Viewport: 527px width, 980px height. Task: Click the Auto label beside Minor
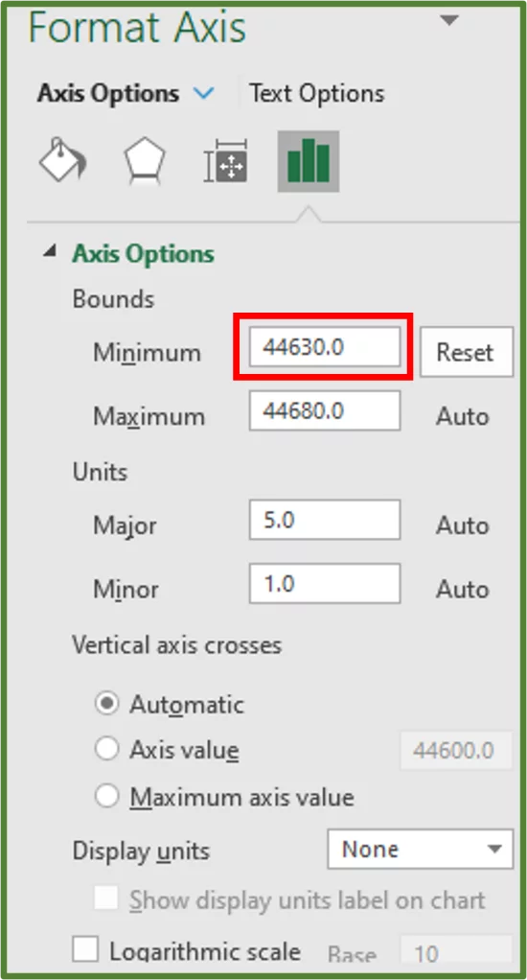point(462,589)
